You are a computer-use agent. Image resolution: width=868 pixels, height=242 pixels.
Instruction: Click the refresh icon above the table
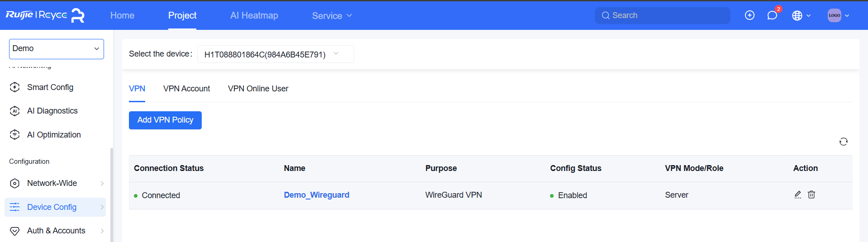tap(843, 142)
